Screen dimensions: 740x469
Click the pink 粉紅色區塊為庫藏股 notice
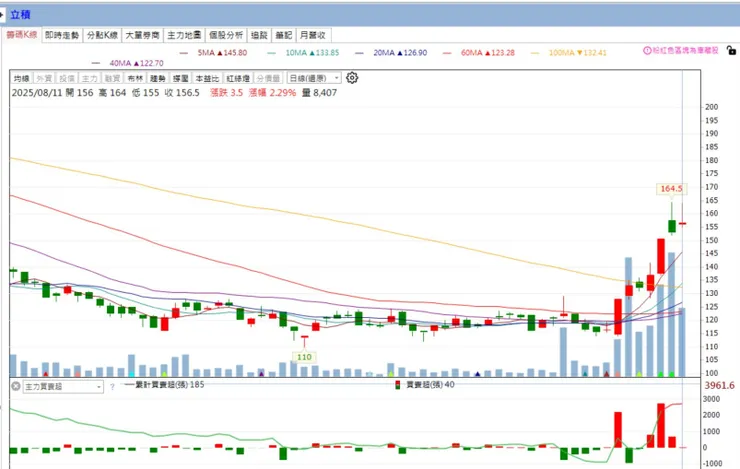click(x=686, y=50)
